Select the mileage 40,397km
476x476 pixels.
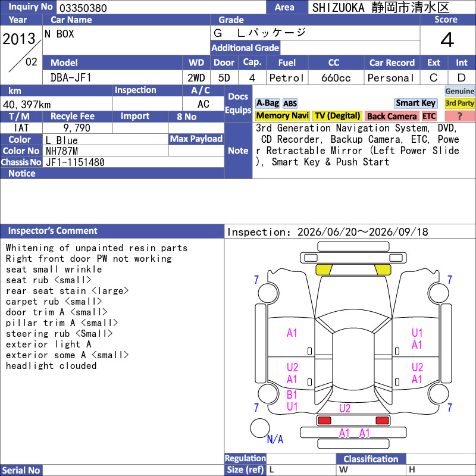pyautogui.click(x=27, y=105)
